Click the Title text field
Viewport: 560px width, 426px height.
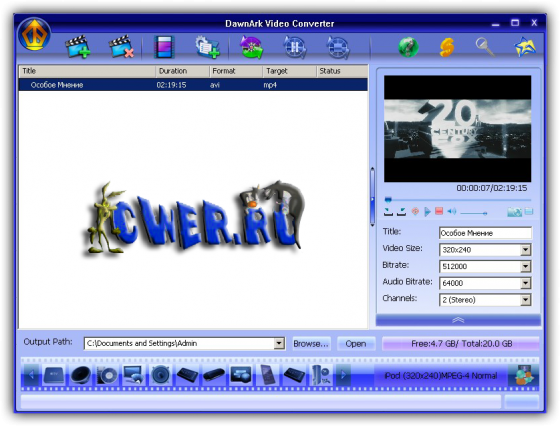485,233
